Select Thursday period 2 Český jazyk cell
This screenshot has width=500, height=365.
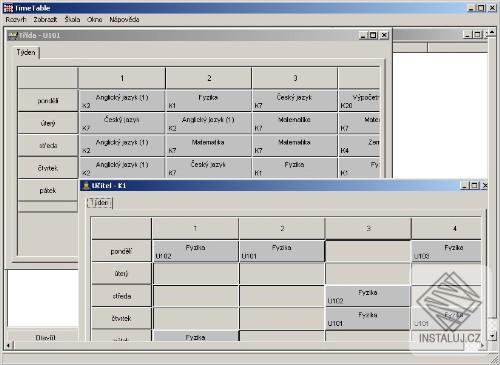pyautogui.click(x=209, y=168)
